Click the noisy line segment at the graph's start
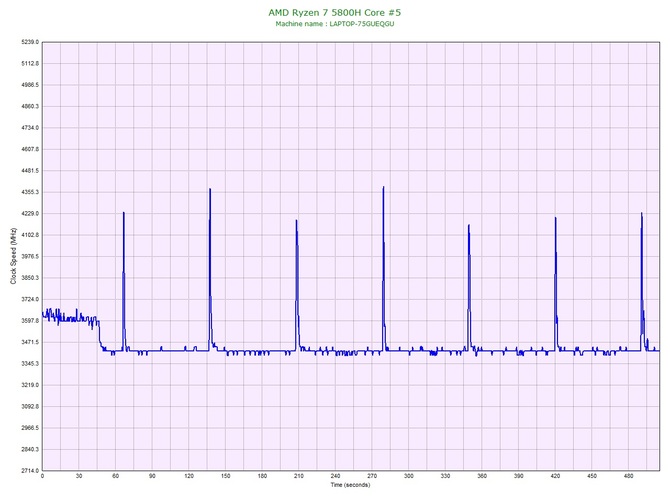This screenshot has width=670, height=502. pos(71,318)
